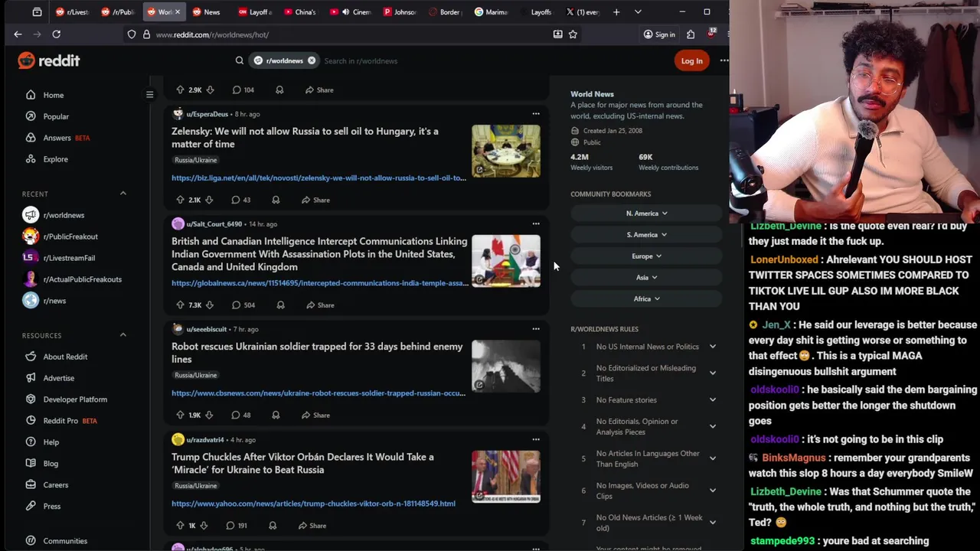Expand S. America community bookmark dropdown
The height and width of the screenshot is (551, 980).
(x=646, y=235)
